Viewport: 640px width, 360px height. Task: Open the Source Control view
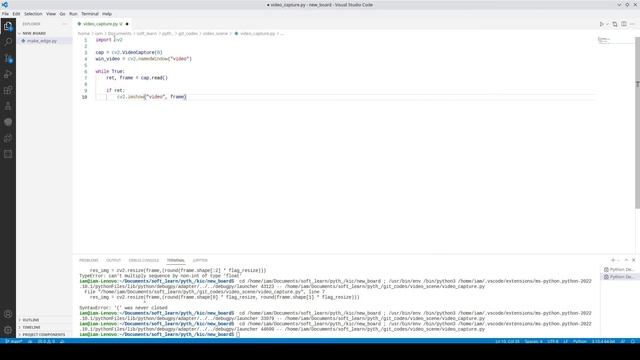[x=8, y=58]
